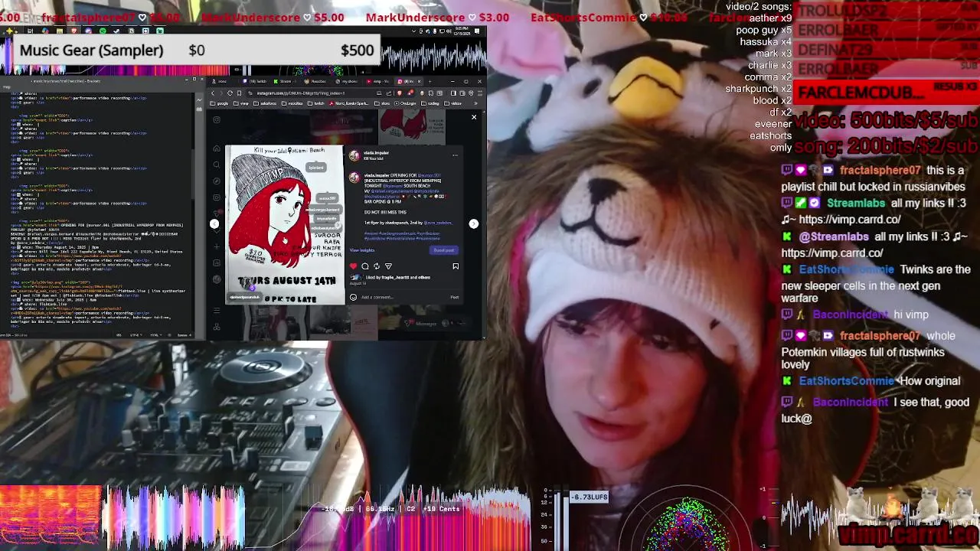Screen dimensions: 980x551
Task: Show hidden bookmarks with overflow chevron
Action: (x=476, y=103)
